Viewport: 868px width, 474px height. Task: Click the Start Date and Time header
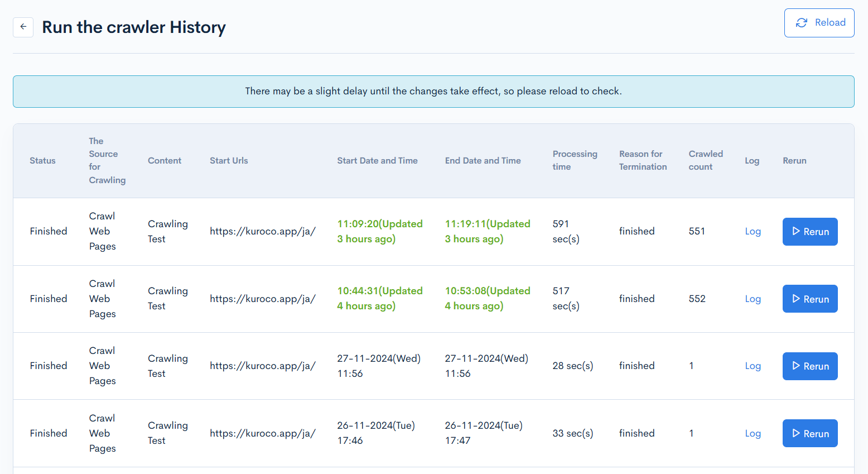tap(377, 161)
